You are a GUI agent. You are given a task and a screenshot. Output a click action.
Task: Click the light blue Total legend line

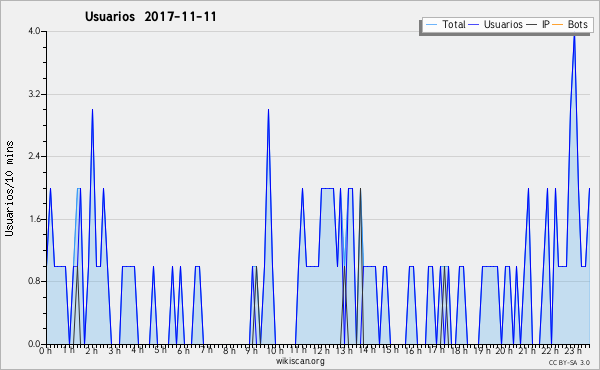coord(431,25)
